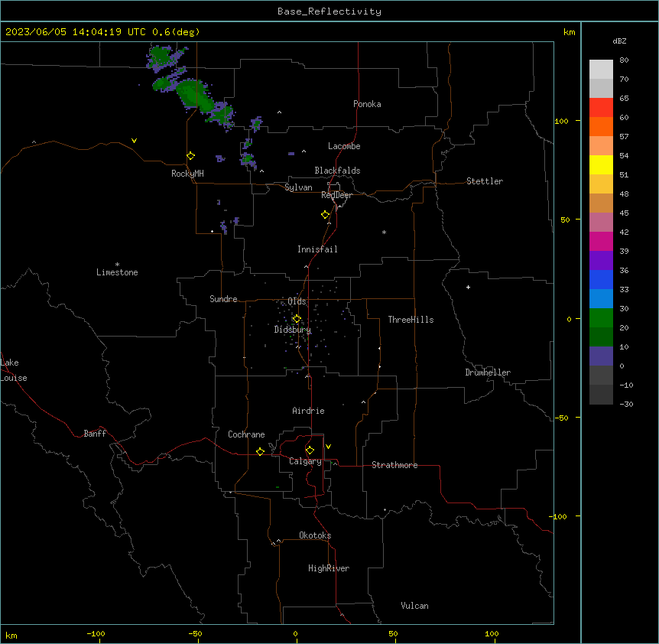
Task: Pick the purple swatch between 39 and 36 dBZ
Action: [x=601, y=261]
